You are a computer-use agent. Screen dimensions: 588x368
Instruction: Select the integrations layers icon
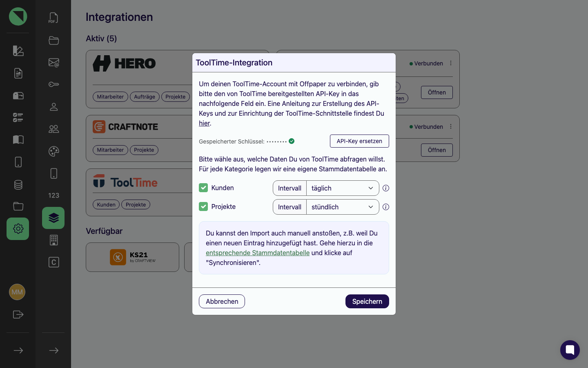53,218
